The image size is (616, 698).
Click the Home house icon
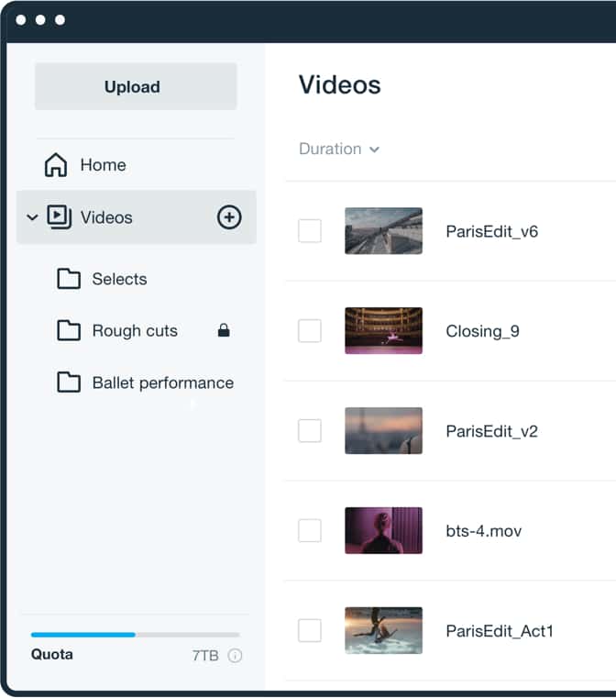pyautogui.click(x=56, y=165)
